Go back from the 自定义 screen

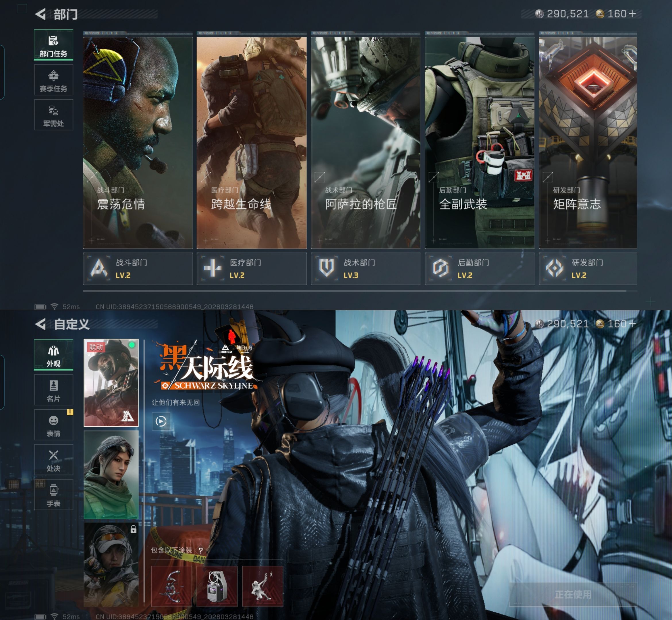[40, 324]
